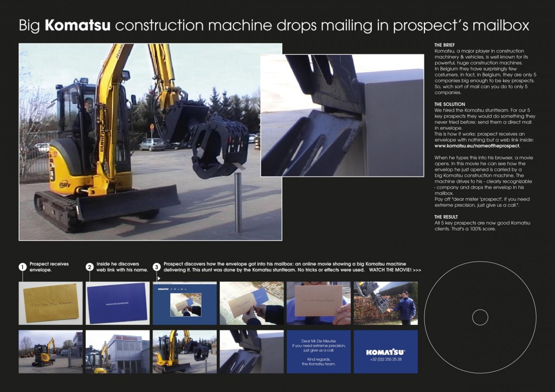The height and width of the screenshot is (392, 555).
Task: Select caption "Prospect receives envelope."
Action: (x=49, y=267)
